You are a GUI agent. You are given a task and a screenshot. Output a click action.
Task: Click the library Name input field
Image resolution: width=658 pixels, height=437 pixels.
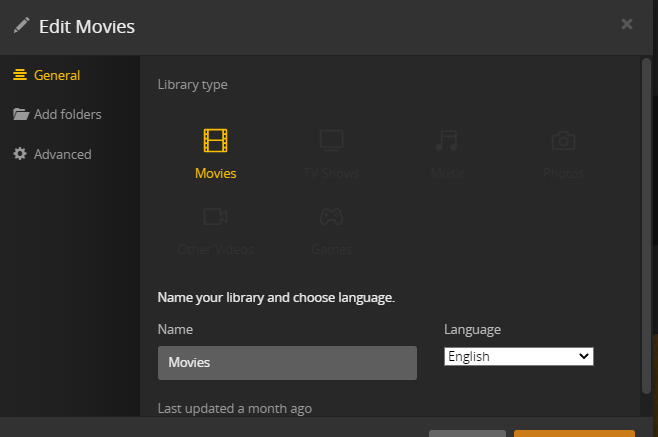[287, 363]
